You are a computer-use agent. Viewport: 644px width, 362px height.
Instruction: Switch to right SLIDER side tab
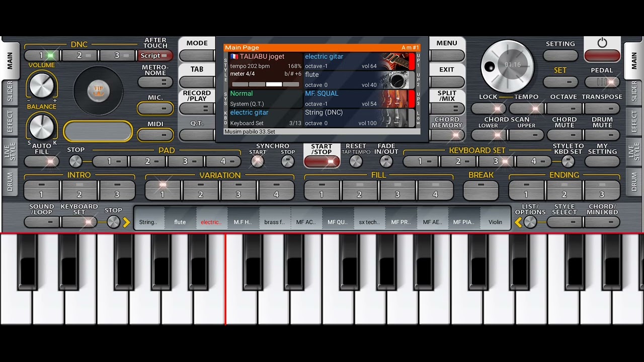tap(634, 93)
